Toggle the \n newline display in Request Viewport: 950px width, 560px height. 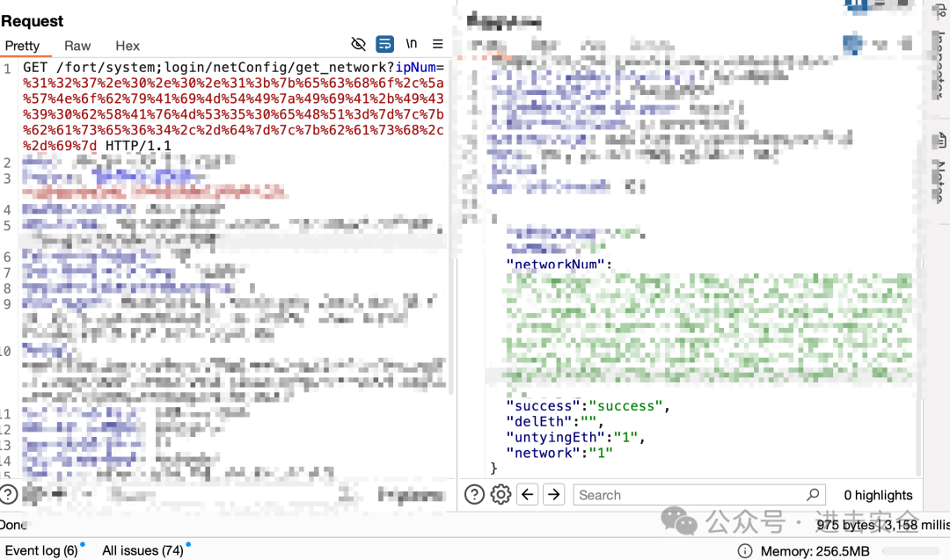(x=412, y=44)
